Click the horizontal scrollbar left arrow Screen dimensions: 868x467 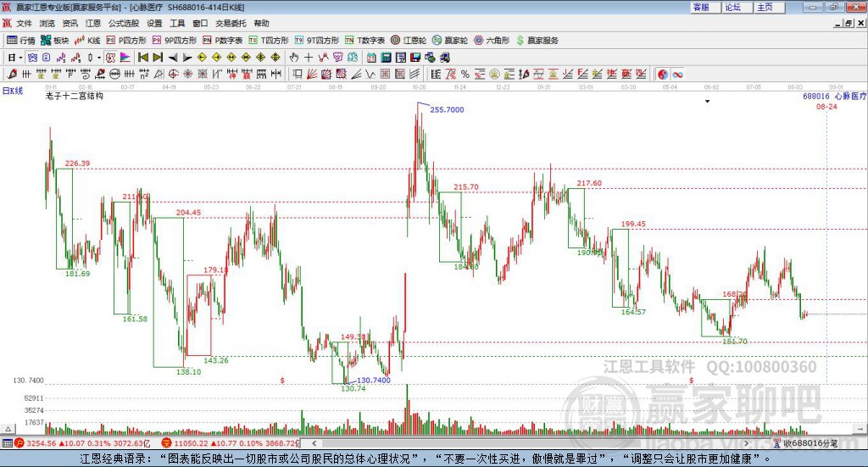(314, 442)
